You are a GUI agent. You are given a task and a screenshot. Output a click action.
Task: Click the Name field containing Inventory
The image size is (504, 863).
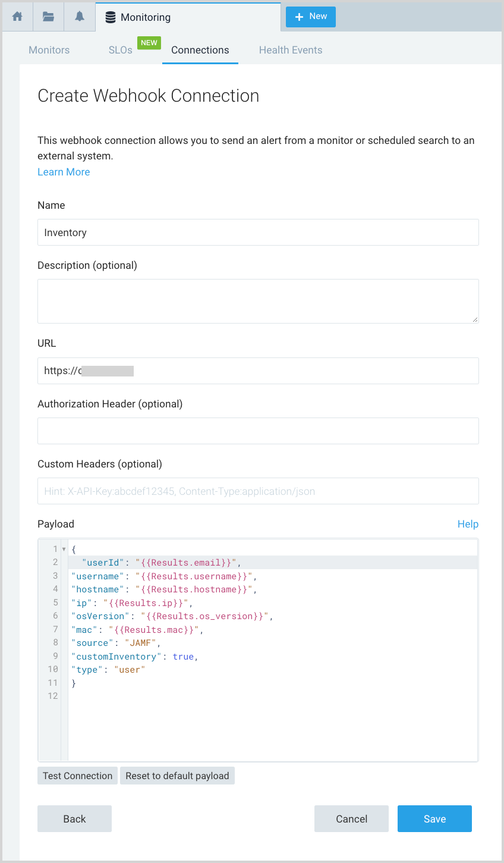[258, 232]
